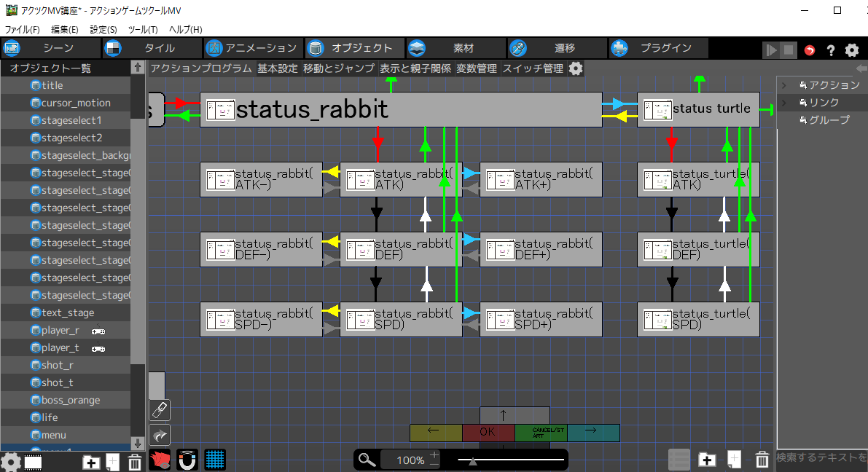This screenshot has height=472, width=868.
Task: Click the filmstrip icon below object list
Action: [x=33, y=462]
